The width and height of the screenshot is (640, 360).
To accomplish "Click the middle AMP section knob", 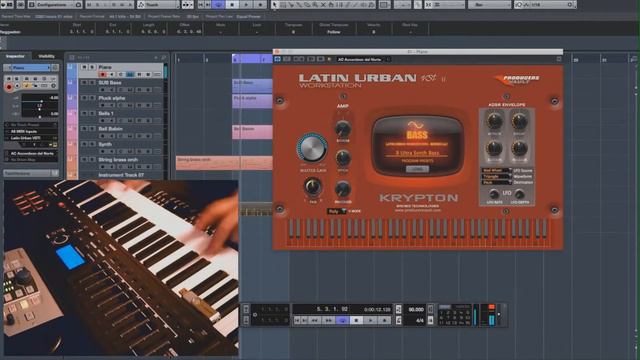I will (343, 158).
